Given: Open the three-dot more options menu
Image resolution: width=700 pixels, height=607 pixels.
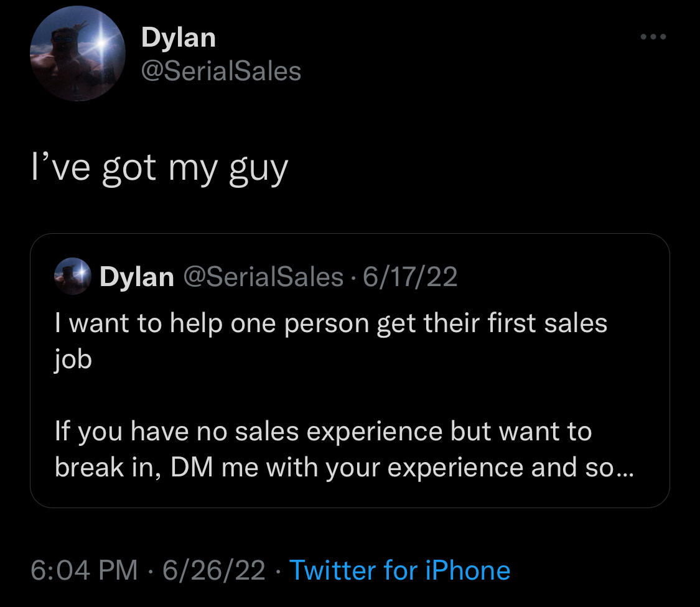Looking at the screenshot, I should [x=653, y=37].
